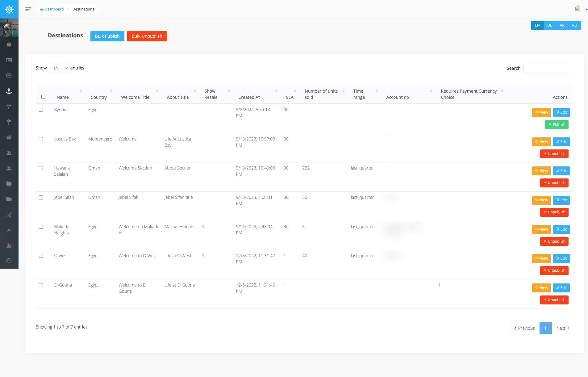Click the ship's wheel logo icon
This screenshot has height=377, width=588.
point(9,9)
